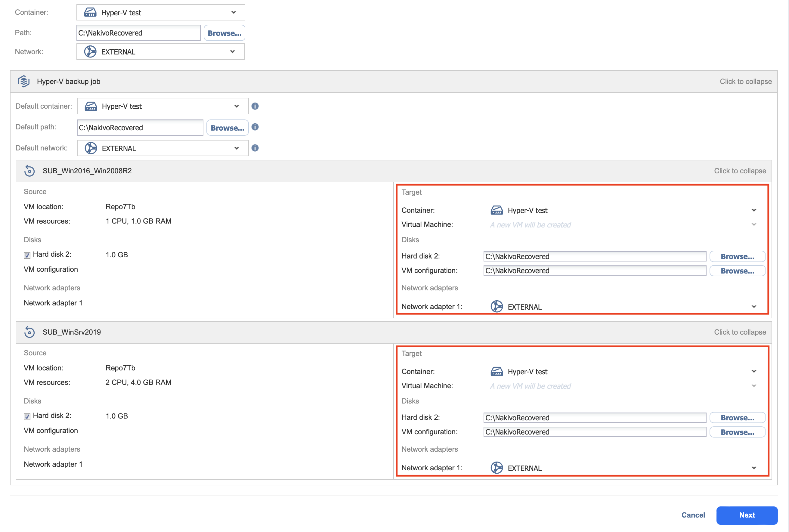The image size is (789, 532).
Task: Uncheck Hard disk 2 under SUB_Win2016_Win2008R2
Action: pos(27,255)
